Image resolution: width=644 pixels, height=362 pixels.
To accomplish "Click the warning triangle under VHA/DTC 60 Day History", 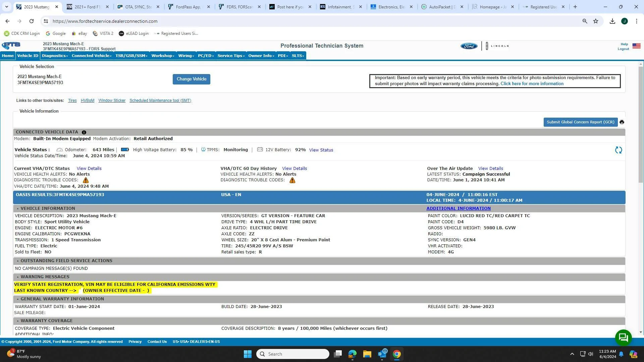I will click(292, 180).
